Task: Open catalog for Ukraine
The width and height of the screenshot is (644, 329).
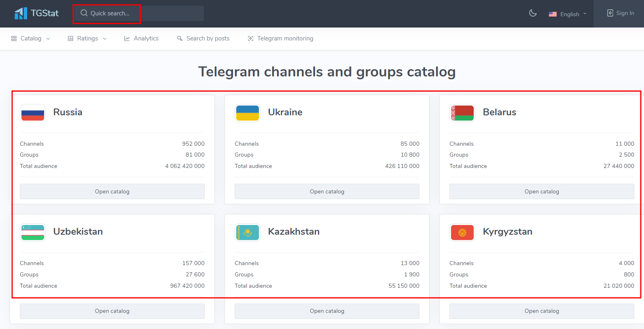Action: click(327, 191)
